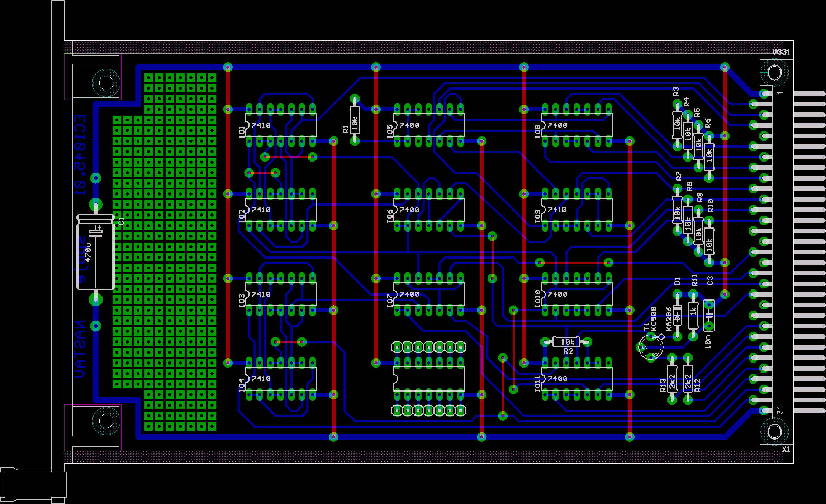
Task: Click the IO8 7400 chip package
Action: tap(576, 125)
